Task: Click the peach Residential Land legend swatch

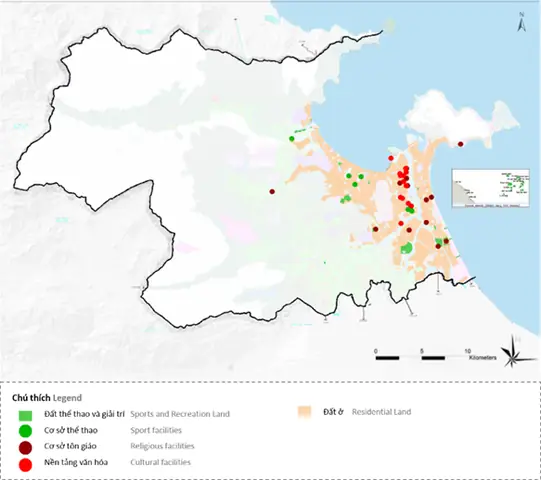Action: coord(304,412)
